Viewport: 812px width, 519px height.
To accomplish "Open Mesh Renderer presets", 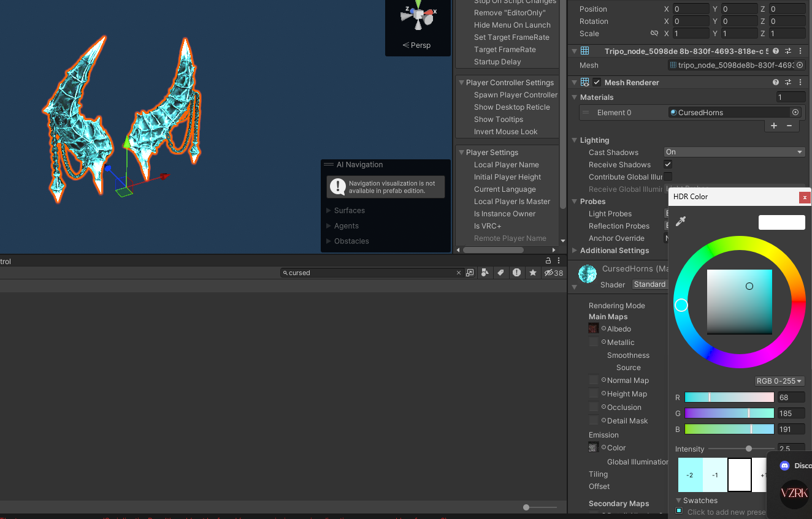I will coord(788,82).
